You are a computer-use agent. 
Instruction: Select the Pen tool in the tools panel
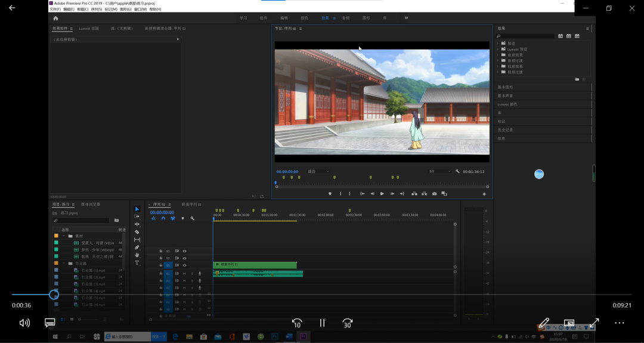pyautogui.click(x=137, y=247)
